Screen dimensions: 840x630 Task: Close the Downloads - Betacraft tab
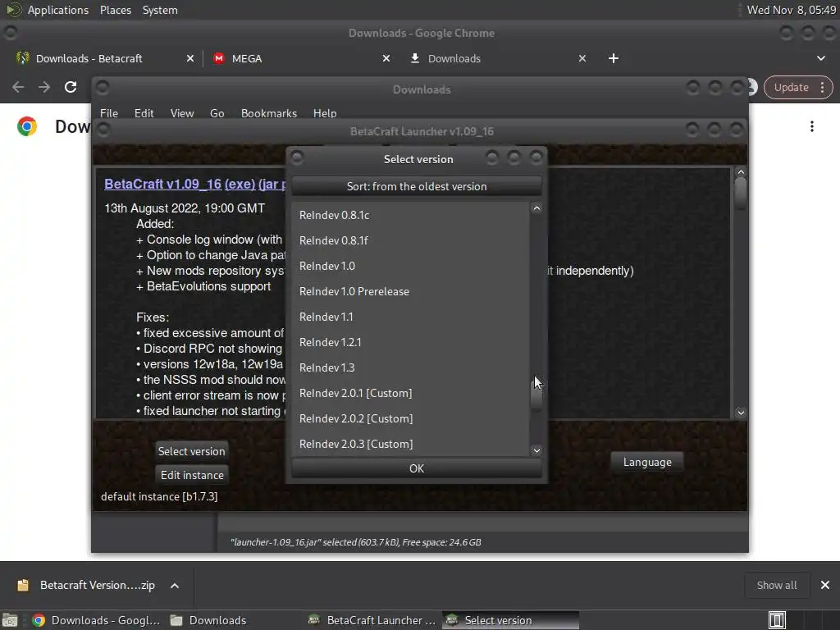pyautogui.click(x=190, y=58)
